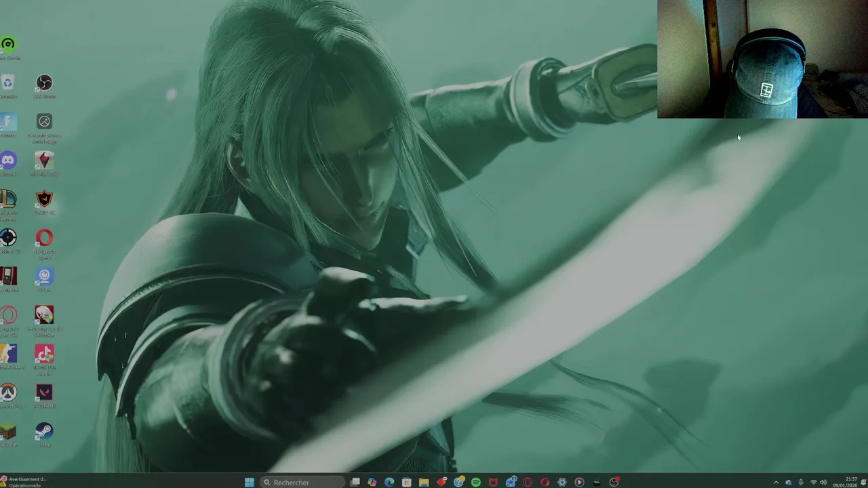
Task: Open the Minecraft block desktop icon
Action: 8,434
